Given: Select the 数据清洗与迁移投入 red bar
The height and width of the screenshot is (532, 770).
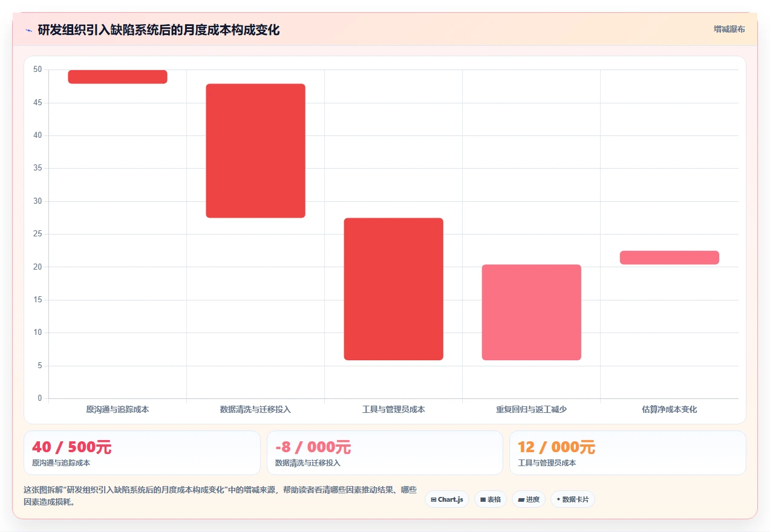Looking at the screenshot, I should coord(255,151).
